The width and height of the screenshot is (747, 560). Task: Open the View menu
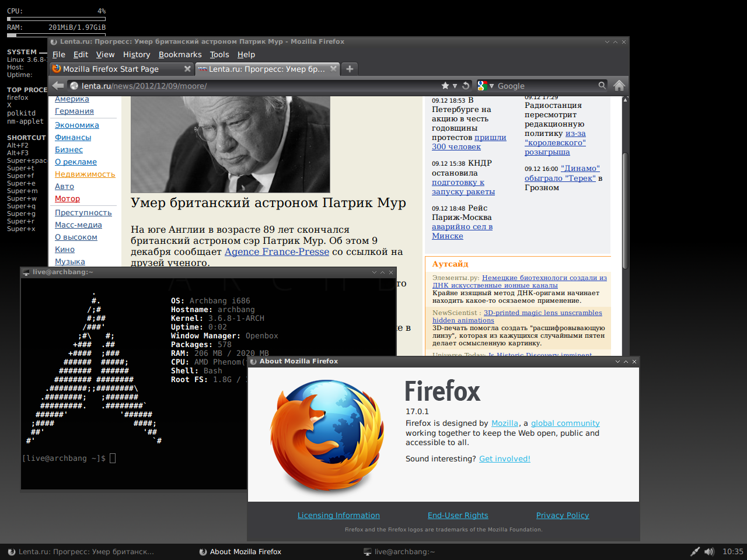click(105, 54)
